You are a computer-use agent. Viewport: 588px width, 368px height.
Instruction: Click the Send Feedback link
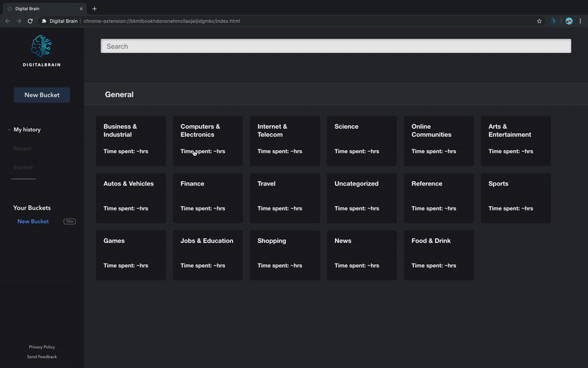pos(42,357)
